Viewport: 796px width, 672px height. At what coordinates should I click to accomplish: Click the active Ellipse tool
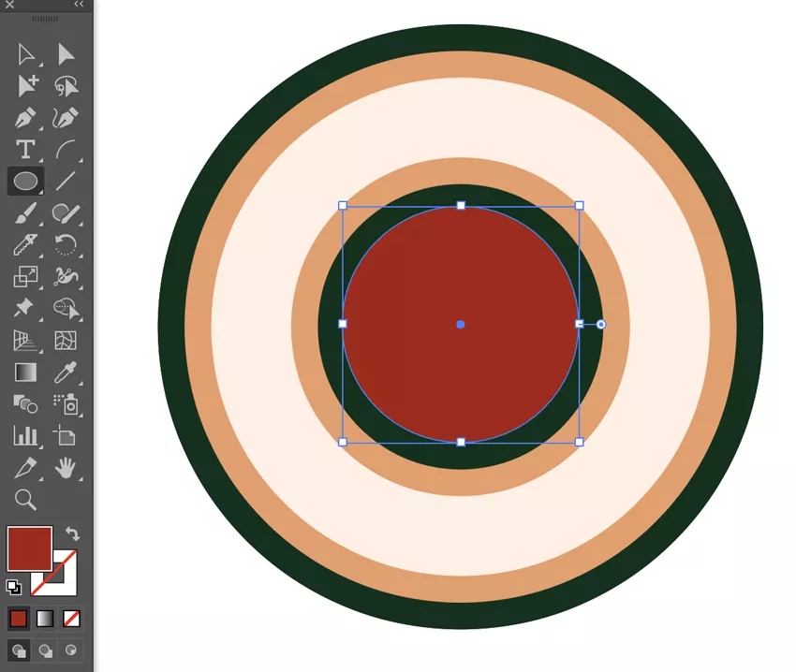25,181
